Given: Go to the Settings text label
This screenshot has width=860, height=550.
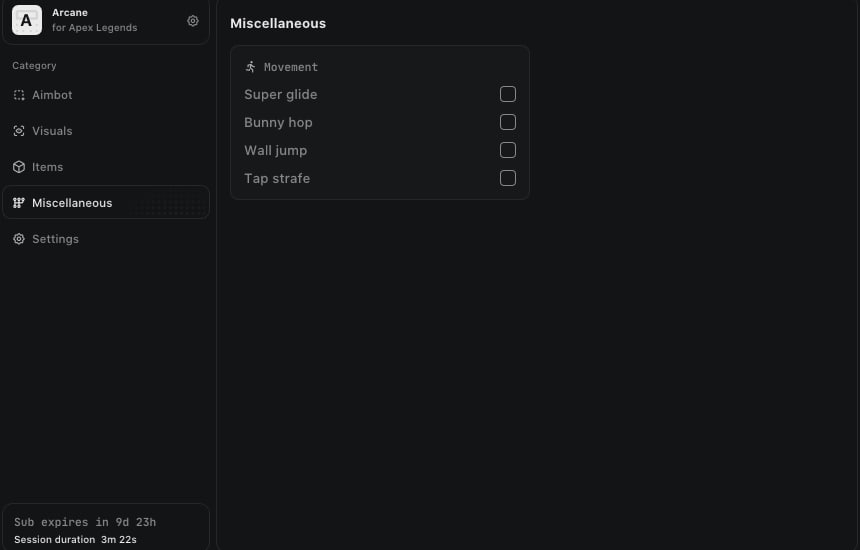Looking at the screenshot, I should click(x=55, y=239).
